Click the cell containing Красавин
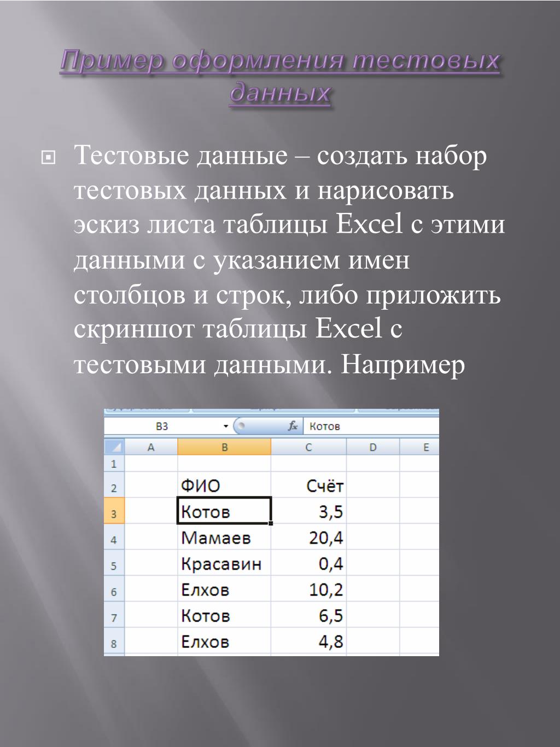Image resolution: width=560 pixels, height=747 pixels. pyautogui.click(x=224, y=563)
